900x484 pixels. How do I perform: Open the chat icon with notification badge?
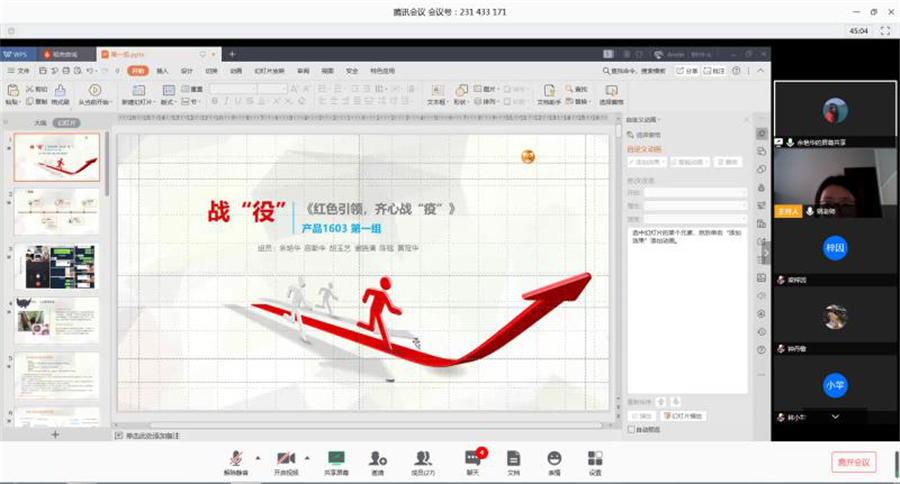click(472, 459)
